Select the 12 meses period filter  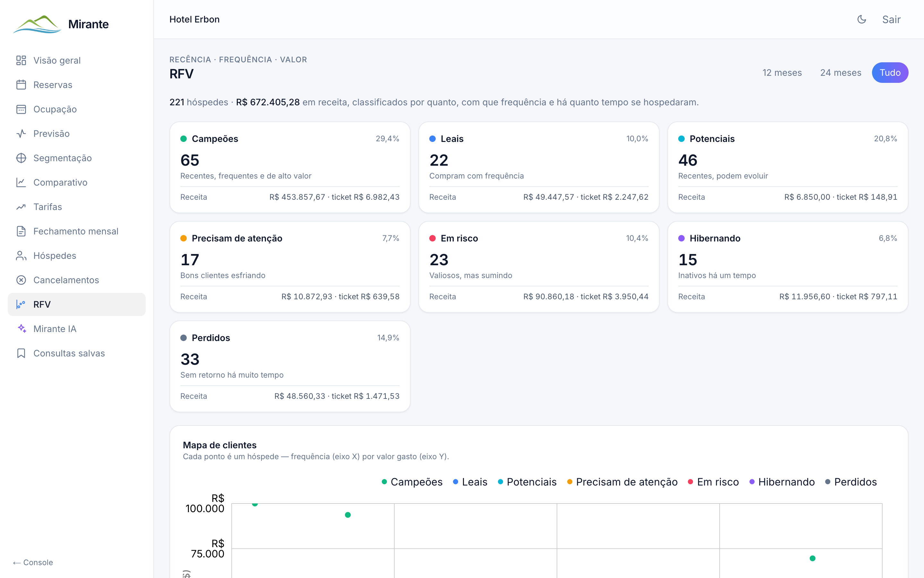coord(782,73)
